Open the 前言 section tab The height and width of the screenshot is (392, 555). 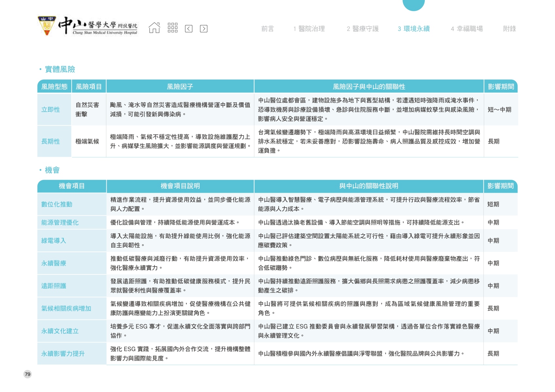[267, 29]
